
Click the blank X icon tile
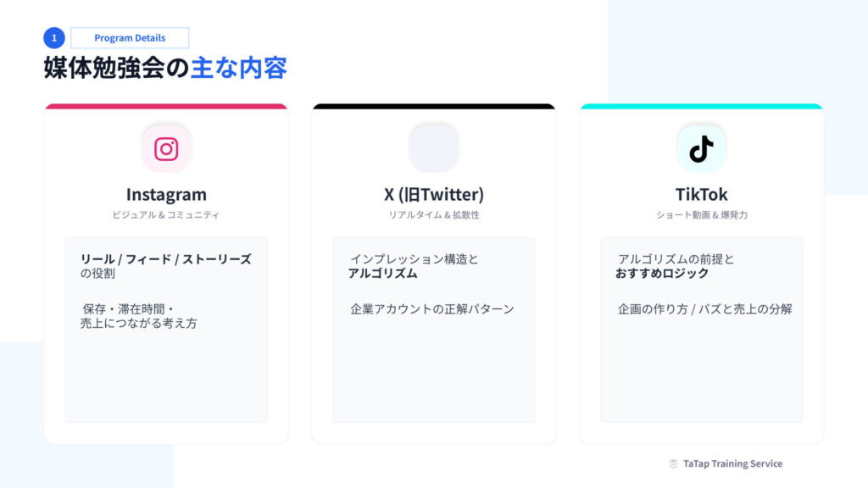[433, 149]
